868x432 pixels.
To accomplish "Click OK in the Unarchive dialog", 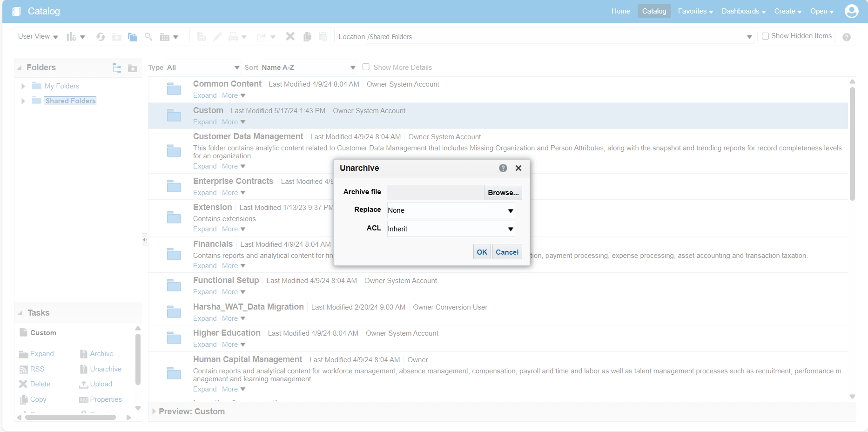I will point(482,252).
